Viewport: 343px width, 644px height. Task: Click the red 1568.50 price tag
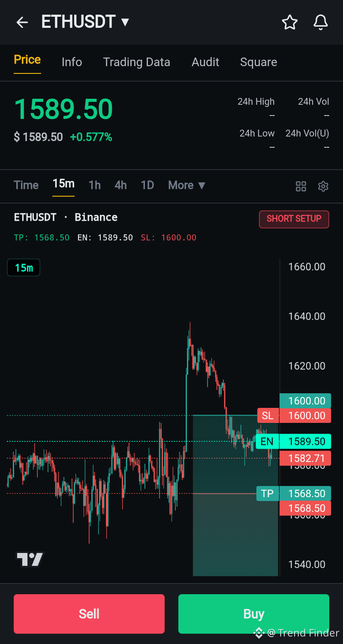tap(305, 508)
